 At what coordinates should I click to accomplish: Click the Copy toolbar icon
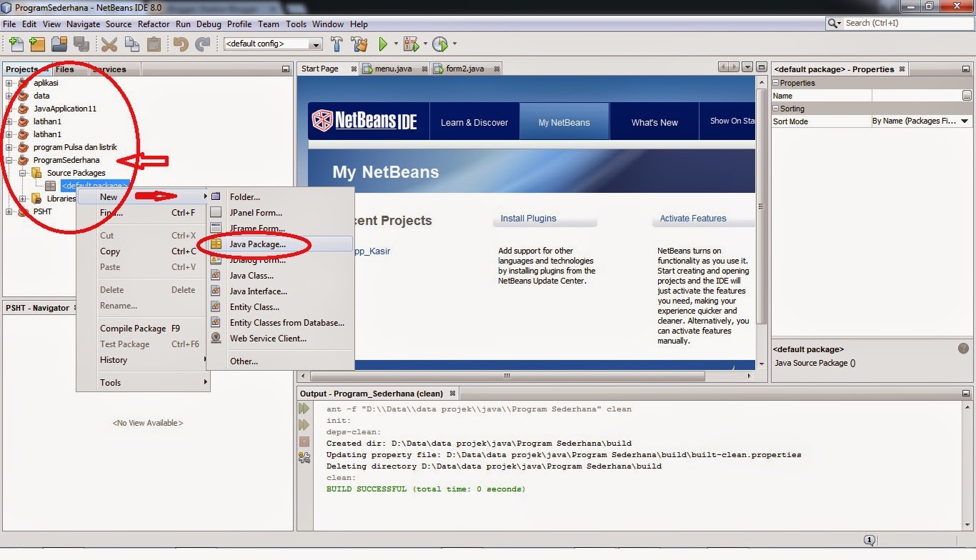131,44
